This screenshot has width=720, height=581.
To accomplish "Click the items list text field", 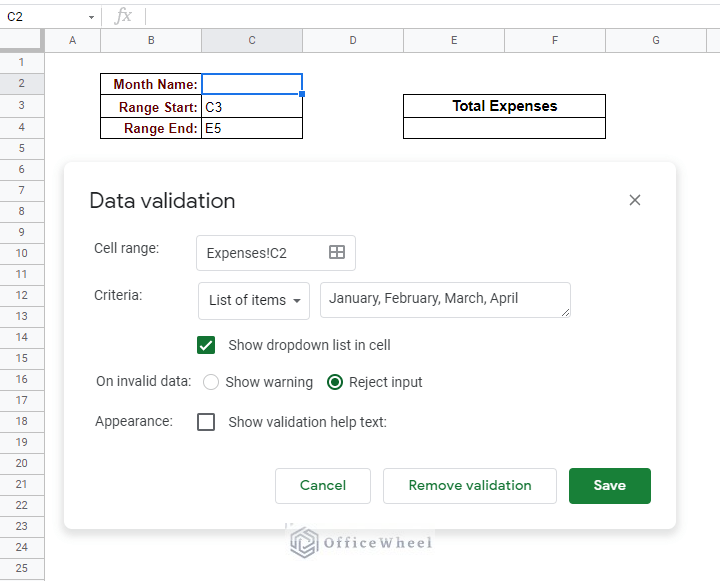I will click(445, 299).
